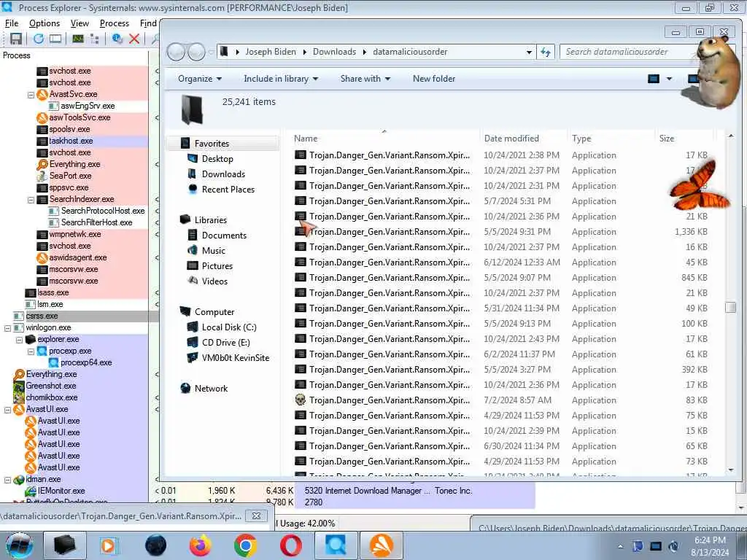Open the Windows Start button

pyautogui.click(x=19, y=545)
